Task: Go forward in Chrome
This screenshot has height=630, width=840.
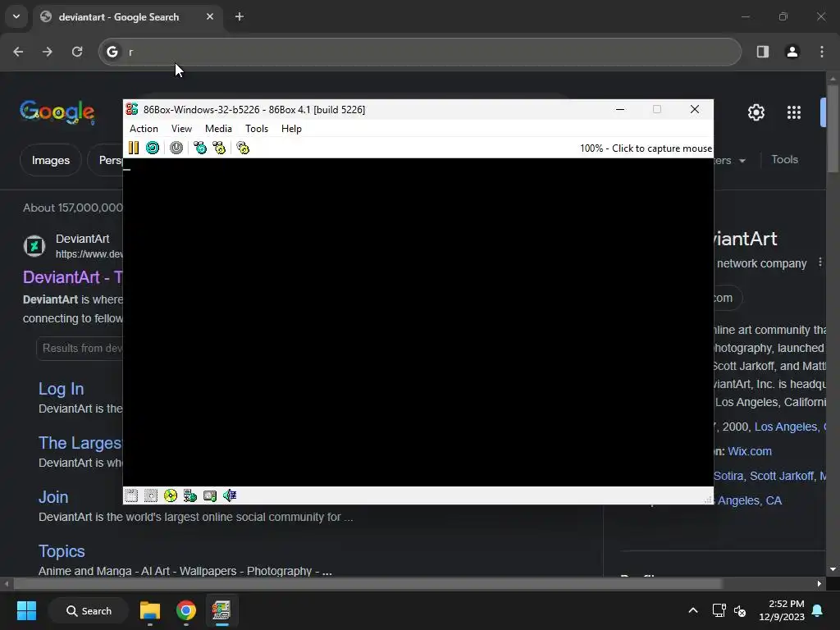Action: [x=48, y=52]
